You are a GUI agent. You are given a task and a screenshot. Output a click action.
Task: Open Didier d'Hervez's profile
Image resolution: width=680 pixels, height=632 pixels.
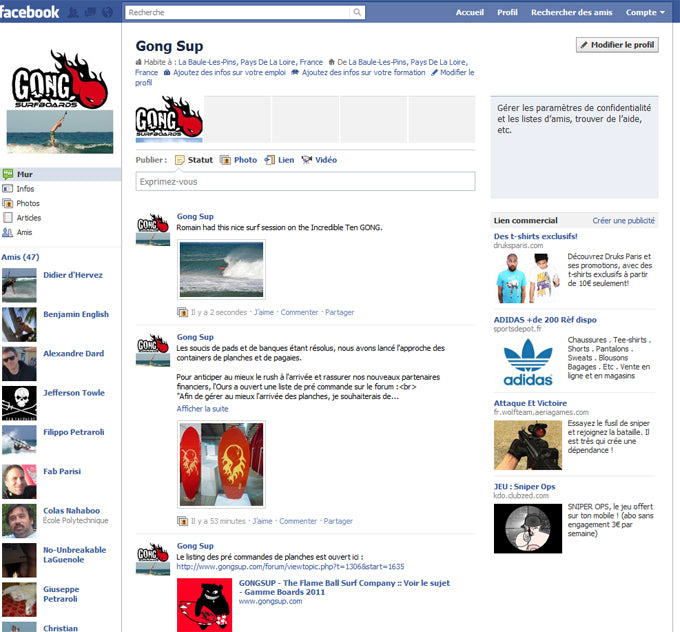point(73,275)
